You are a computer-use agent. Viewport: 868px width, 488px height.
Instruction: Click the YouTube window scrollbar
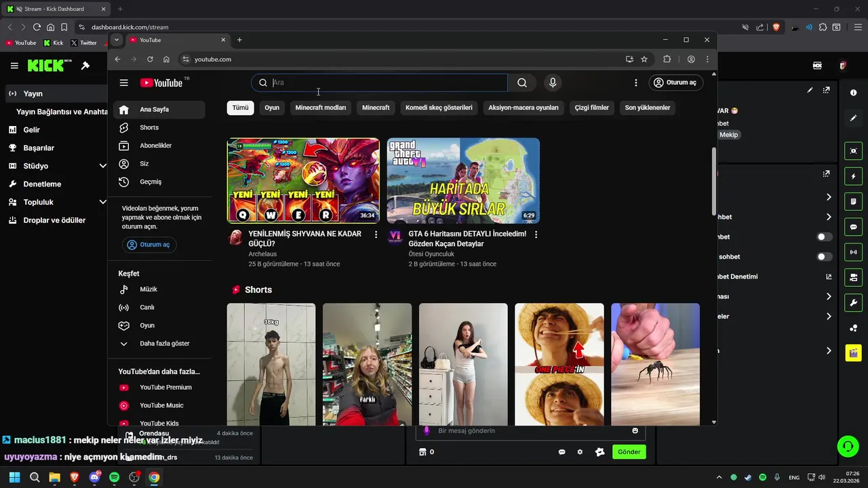(x=713, y=180)
